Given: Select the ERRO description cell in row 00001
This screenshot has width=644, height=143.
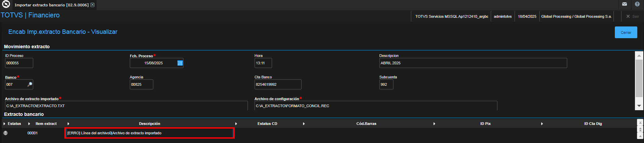Looking at the screenshot, I should [x=149, y=133].
